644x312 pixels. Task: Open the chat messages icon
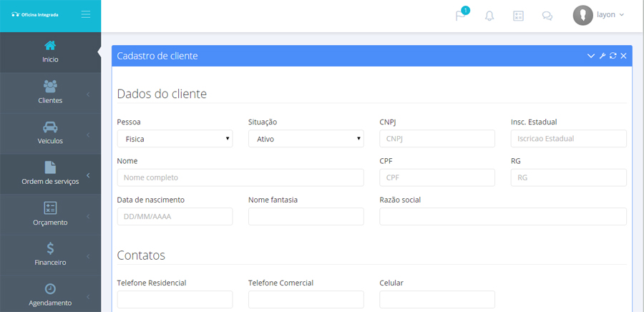tap(547, 16)
